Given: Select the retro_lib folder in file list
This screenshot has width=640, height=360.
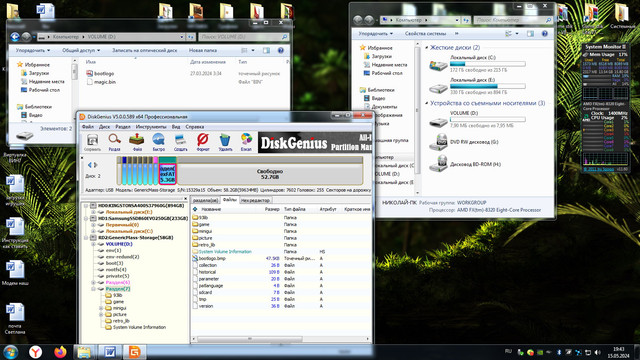Looking at the screenshot, I should pyautogui.click(x=207, y=245).
